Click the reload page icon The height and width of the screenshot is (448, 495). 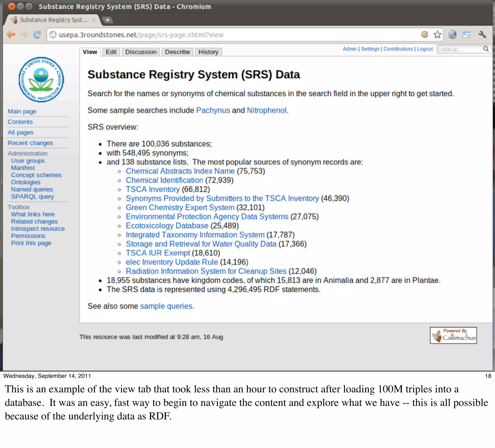point(37,35)
